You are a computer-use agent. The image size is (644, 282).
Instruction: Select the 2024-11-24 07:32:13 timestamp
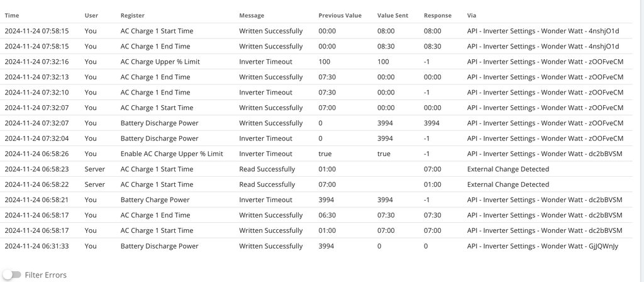(x=36, y=77)
